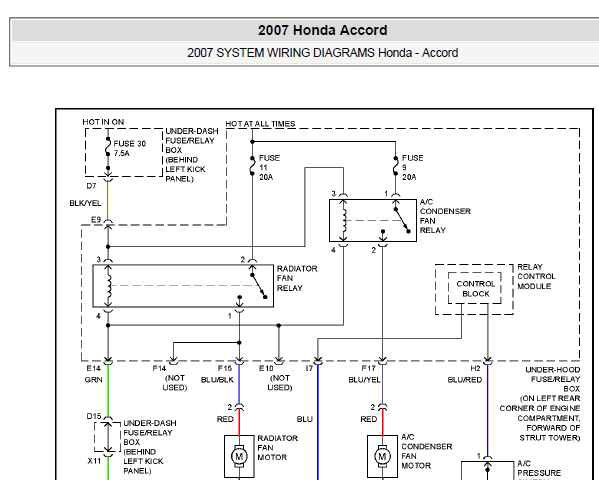Click the 'FUSE 11 20A' label
Image resolution: width=599 pixels, height=480 pixels.
[x=269, y=167]
